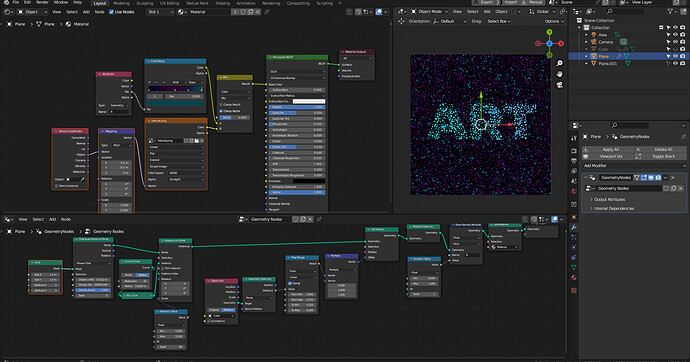Viewport: 690px width, 362px height.
Task: Open the Select Box drag dropdown
Action: click(x=498, y=21)
